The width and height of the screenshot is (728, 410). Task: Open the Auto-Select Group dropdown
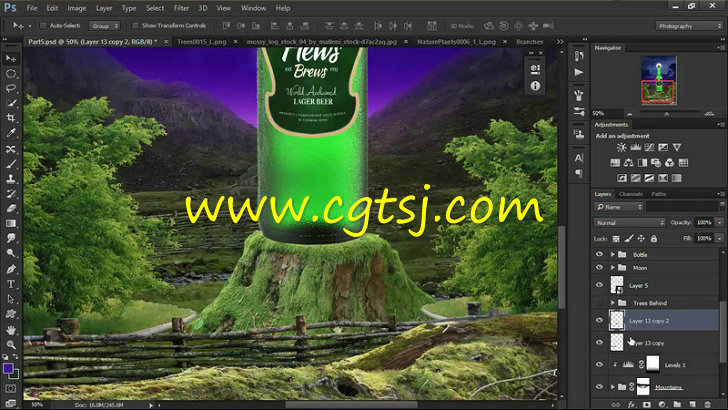tap(104, 26)
